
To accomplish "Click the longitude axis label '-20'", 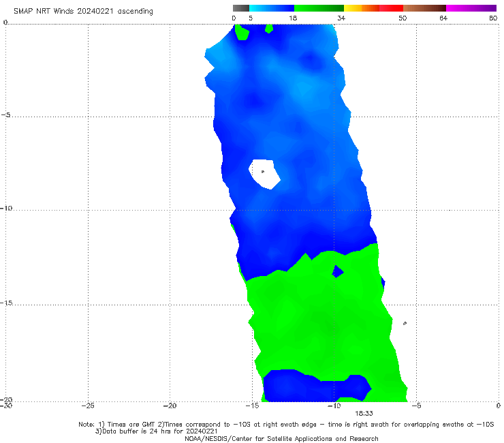I will point(170,406).
